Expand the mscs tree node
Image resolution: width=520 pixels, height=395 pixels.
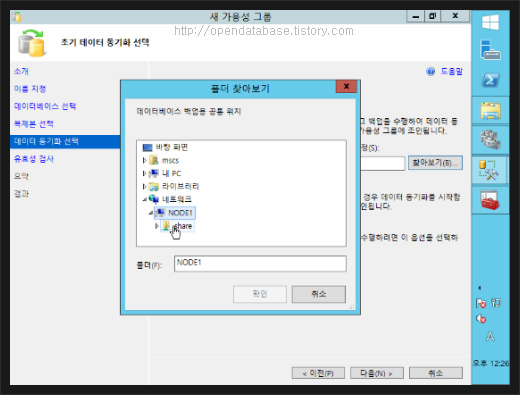(x=144, y=160)
